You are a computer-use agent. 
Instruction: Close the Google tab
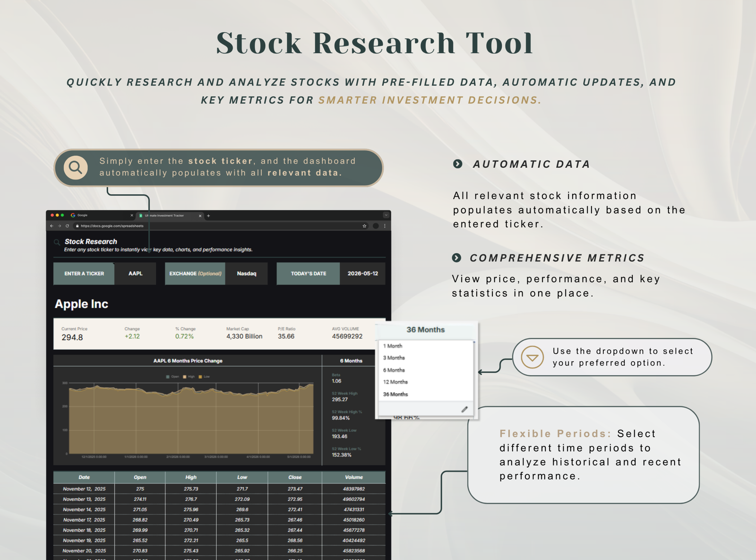coord(132,215)
